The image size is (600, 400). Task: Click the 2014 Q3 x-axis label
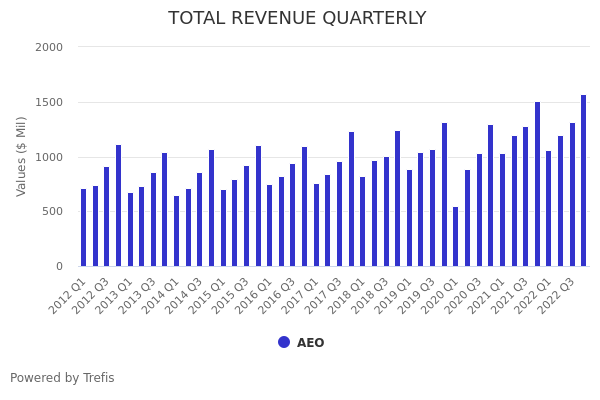click(x=183, y=297)
